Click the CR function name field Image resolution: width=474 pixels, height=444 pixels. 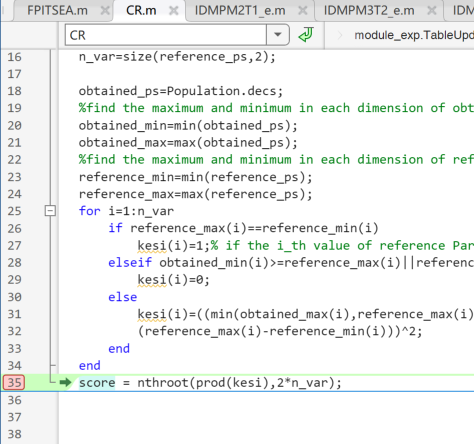[166, 35]
